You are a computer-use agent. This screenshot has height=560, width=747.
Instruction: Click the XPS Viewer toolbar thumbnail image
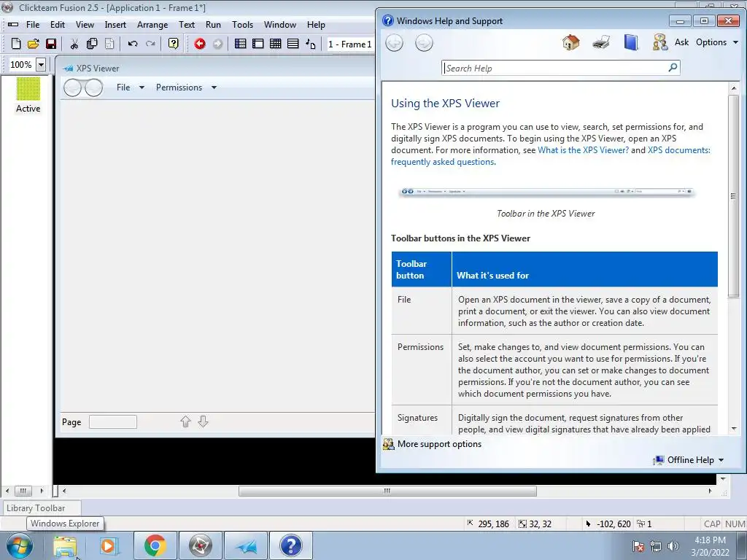pyautogui.click(x=546, y=192)
